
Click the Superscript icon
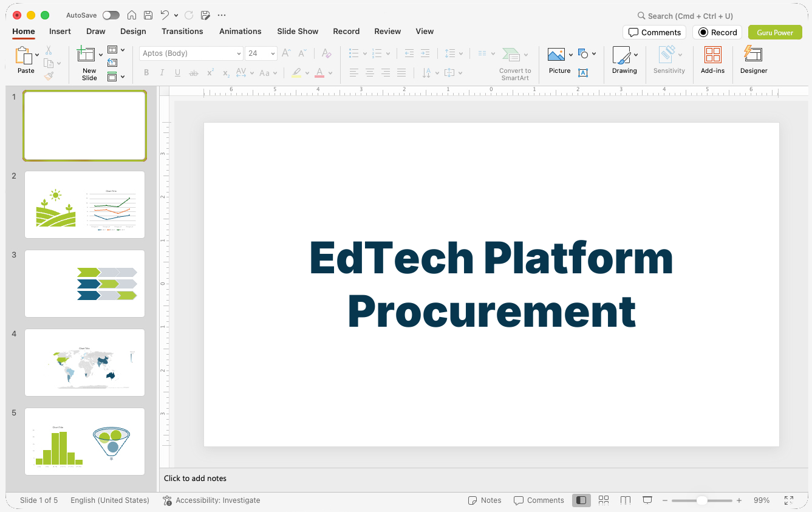210,73
